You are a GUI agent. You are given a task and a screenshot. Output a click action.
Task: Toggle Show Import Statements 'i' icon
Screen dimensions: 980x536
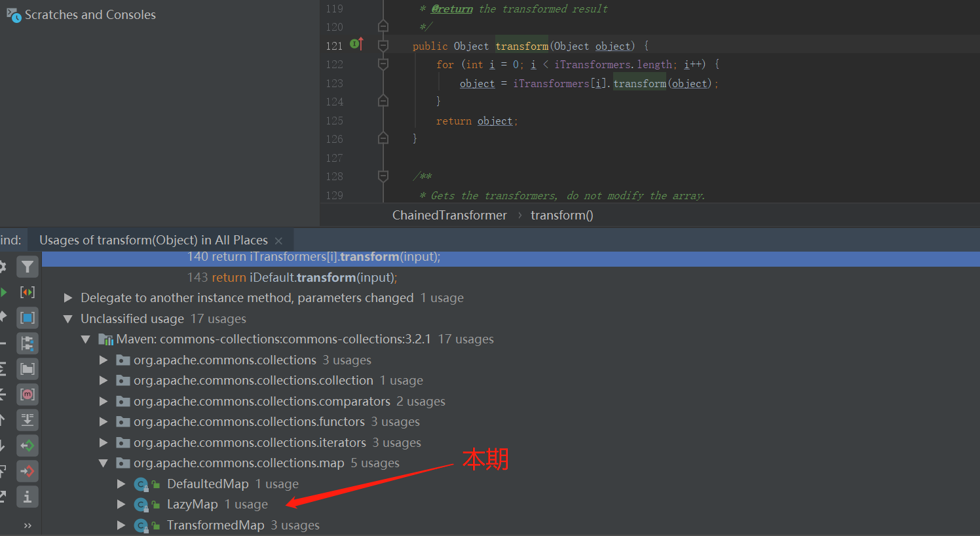[28, 497]
